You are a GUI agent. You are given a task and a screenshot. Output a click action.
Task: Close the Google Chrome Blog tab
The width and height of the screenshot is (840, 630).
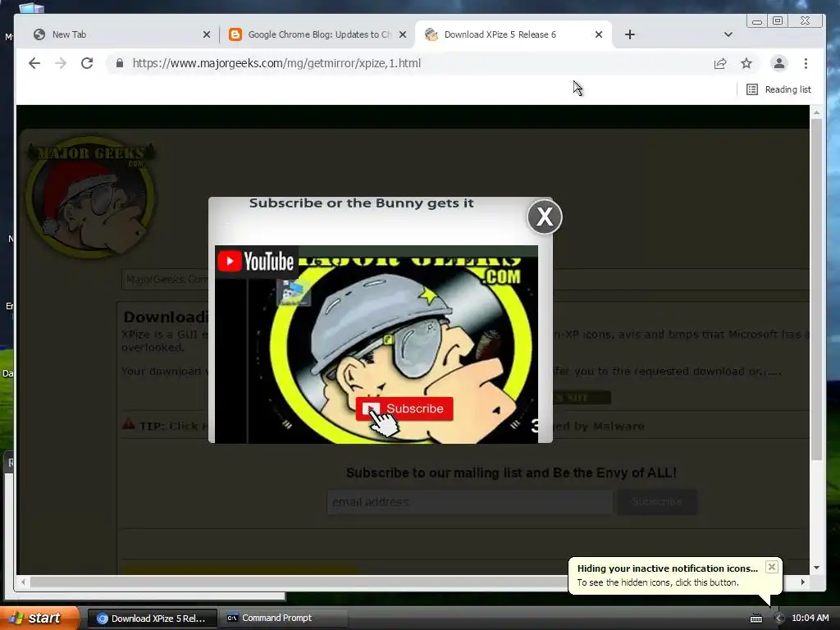403,34
